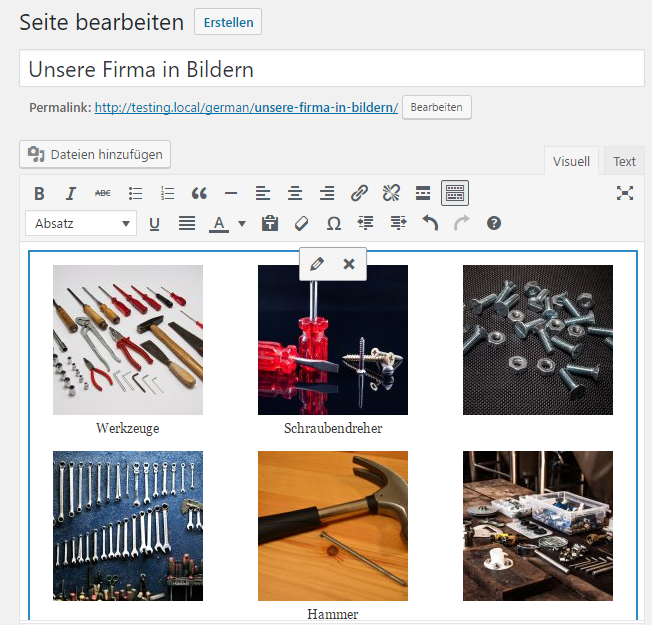Undo the last change
This screenshot has width=652, height=625.
tap(430, 224)
